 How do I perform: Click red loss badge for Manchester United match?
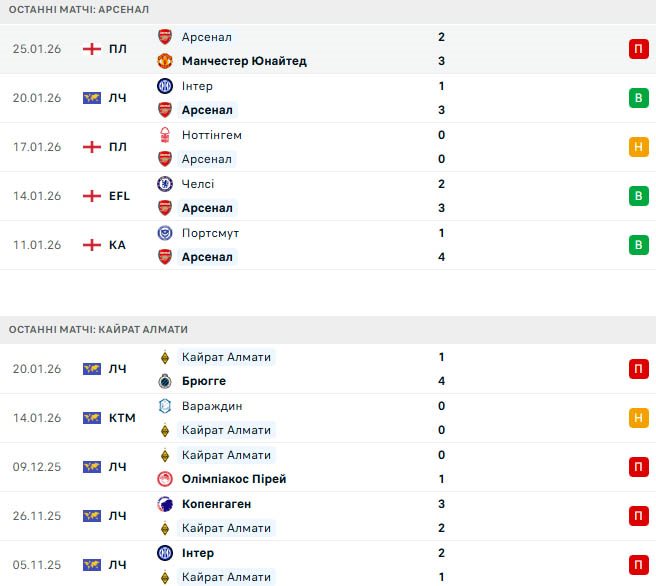(638, 49)
